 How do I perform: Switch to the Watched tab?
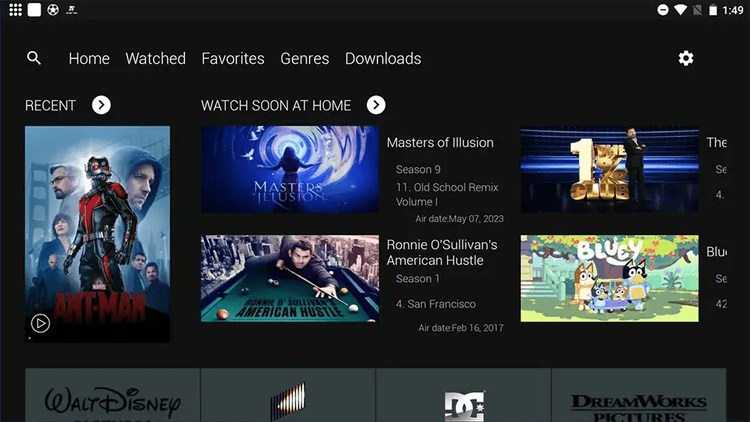155,58
